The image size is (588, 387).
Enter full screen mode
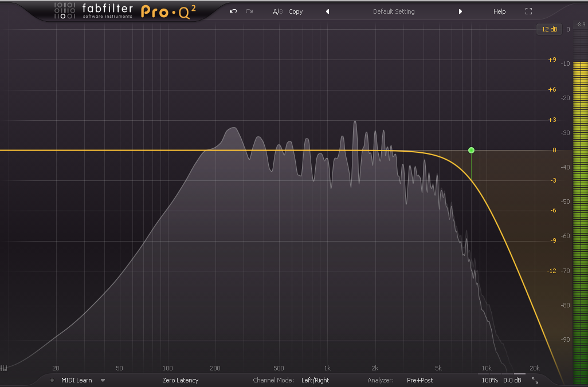click(x=528, y=11)
